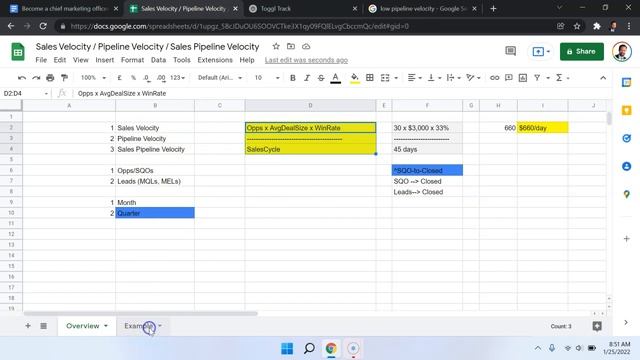The height and width of the screenshot is (360, 640).
Task: Open the File menu
Action: coord(41,60)
